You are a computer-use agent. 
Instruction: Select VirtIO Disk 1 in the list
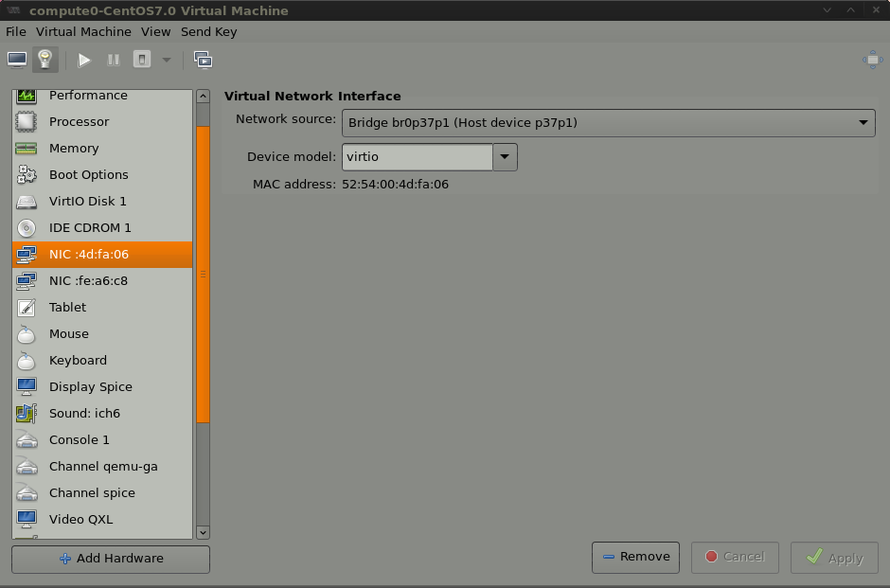click(x=87, y=202)
